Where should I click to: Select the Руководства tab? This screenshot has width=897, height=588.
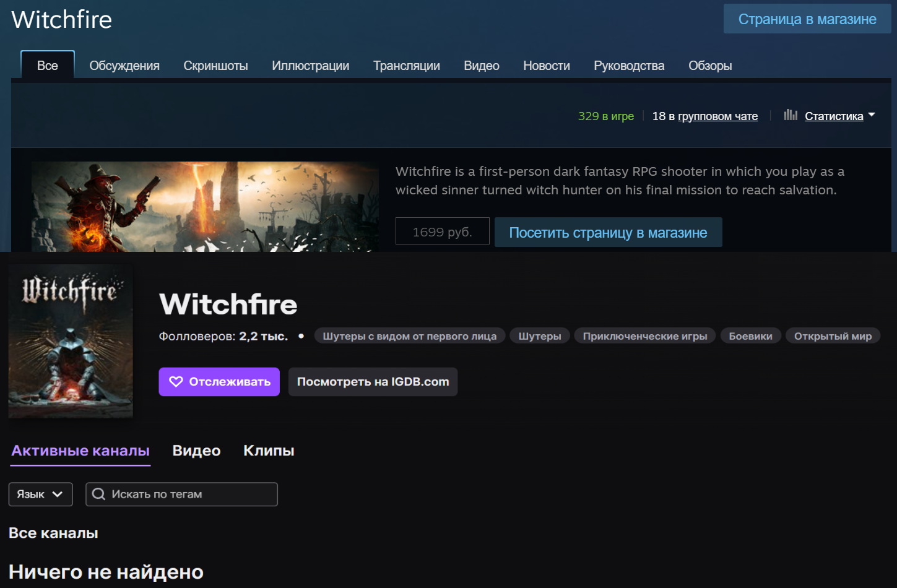[629, 66]
